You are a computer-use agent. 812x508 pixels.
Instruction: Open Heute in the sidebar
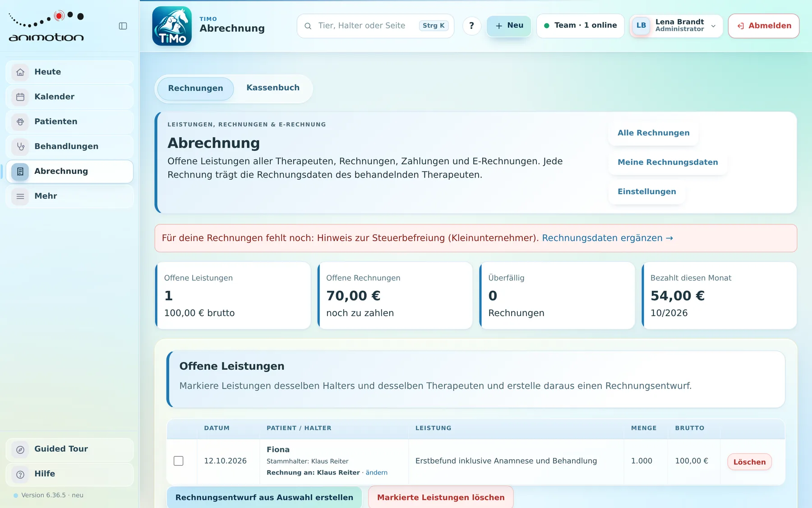69,72
